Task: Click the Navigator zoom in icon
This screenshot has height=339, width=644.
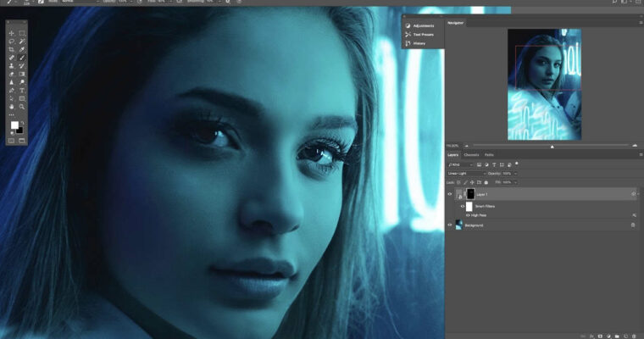Action: point(635,146)
